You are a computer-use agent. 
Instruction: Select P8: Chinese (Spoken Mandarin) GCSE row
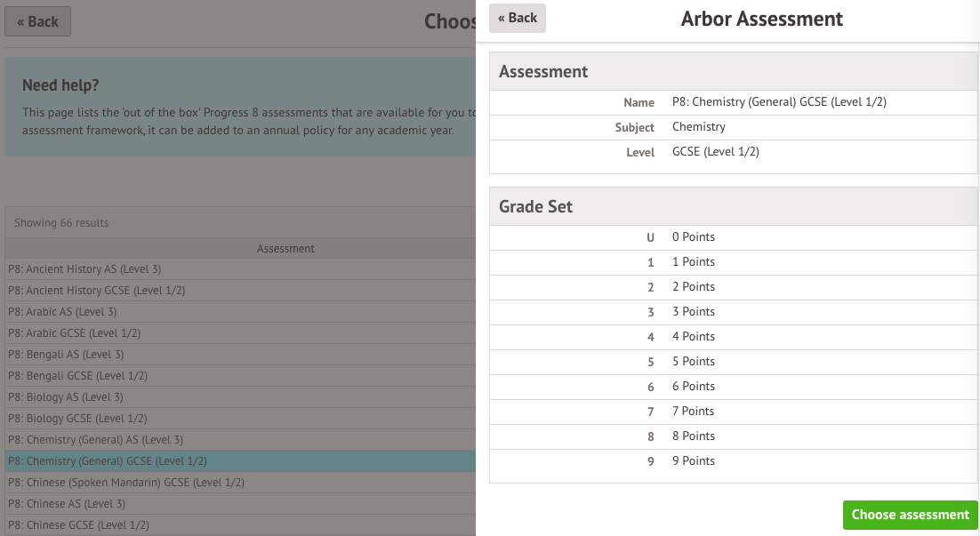coord(126,483)
